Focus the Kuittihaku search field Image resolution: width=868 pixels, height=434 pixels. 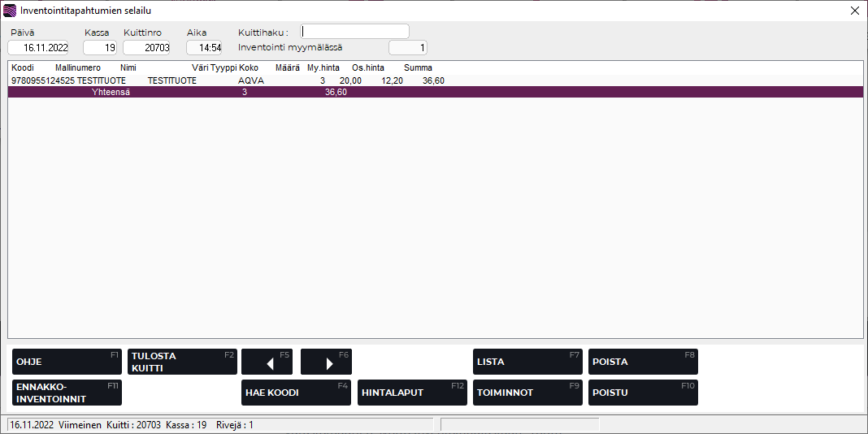pos(355,32)
